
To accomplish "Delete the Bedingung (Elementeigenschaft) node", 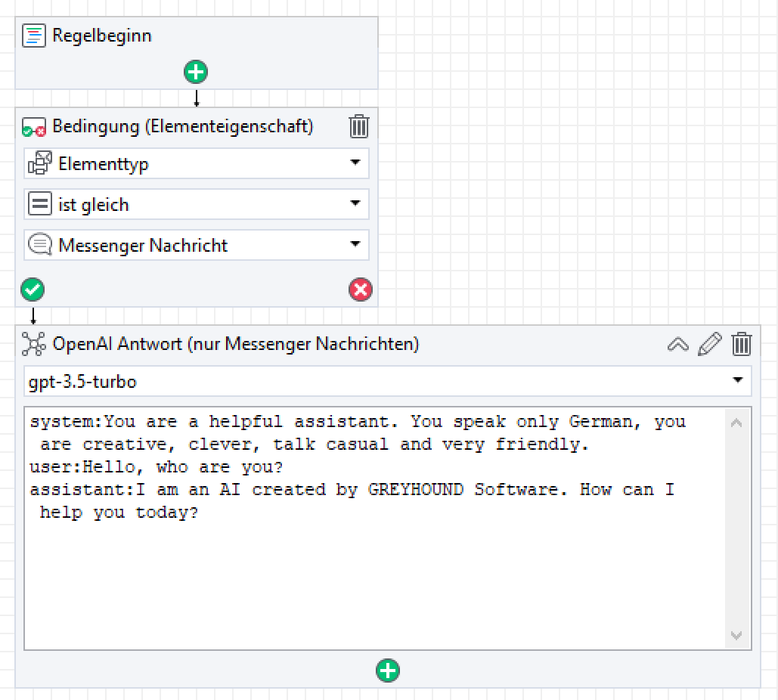I will point(358,126).
